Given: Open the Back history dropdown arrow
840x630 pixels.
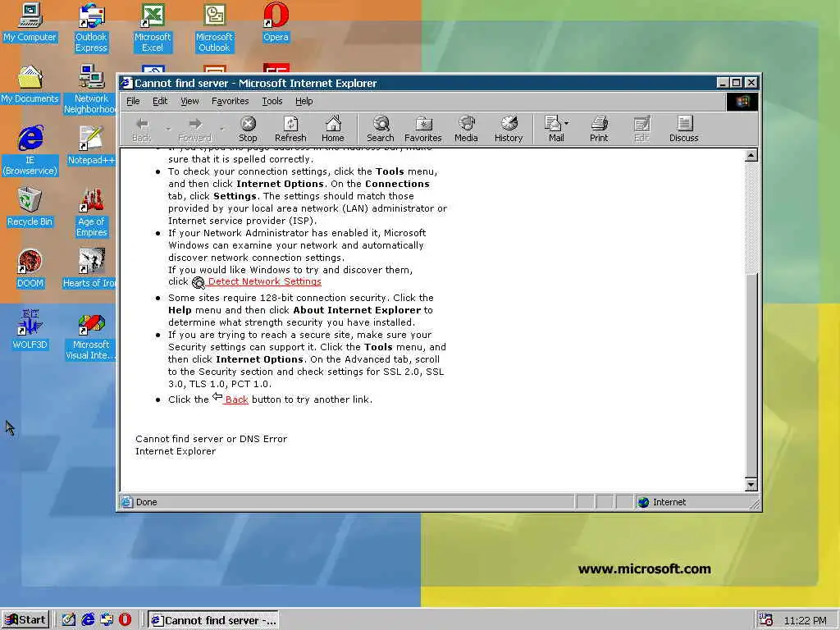Looking at the screenshot, I should coord(167,129).
